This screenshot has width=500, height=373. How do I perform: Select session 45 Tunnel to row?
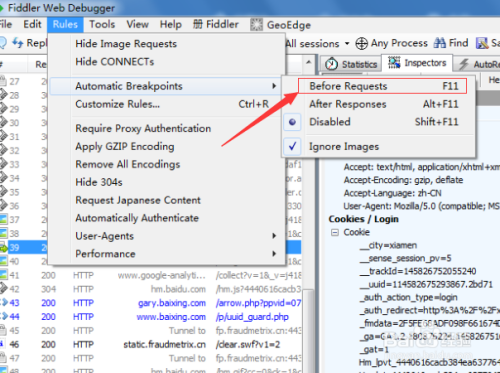(151, 330)
